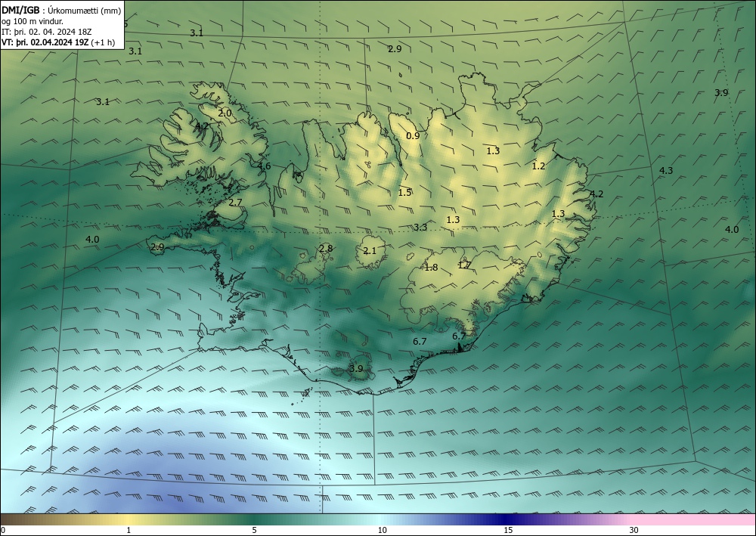The height and width of the screenshot is (536, 756).
Task: Select the "IT: þri. 02. 04. 2024 18Z" line
Action: (46, 32)
